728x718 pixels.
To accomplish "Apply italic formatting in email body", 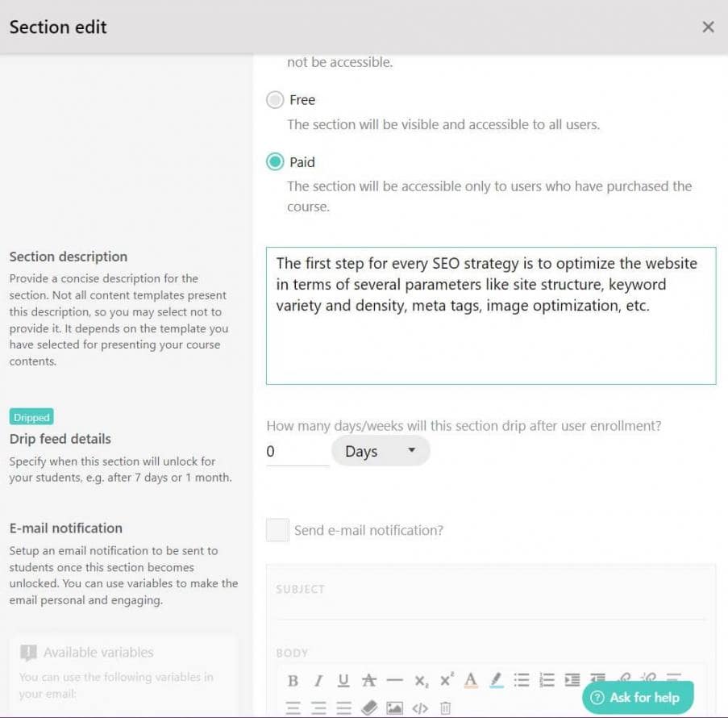I will coord(318,680).
